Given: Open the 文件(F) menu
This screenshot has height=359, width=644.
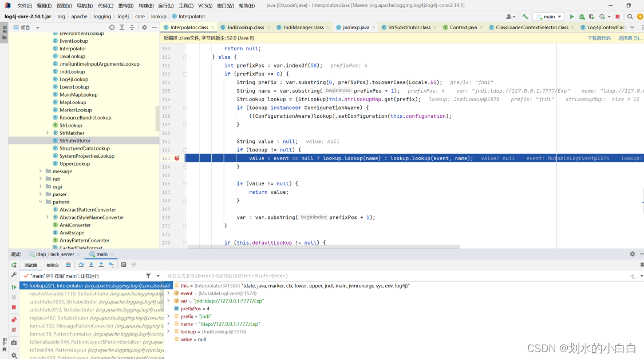Looking at the screenshot, I should pyautogui.click(x=25, y=6).
